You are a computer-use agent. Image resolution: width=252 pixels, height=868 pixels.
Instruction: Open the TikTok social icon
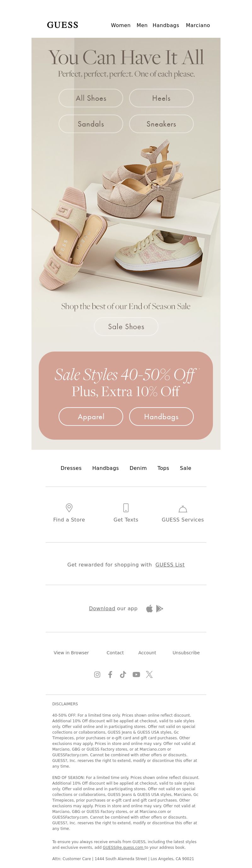(123, 674)
